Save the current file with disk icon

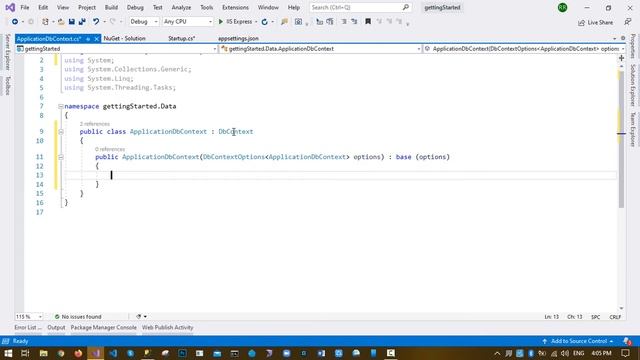71,22
